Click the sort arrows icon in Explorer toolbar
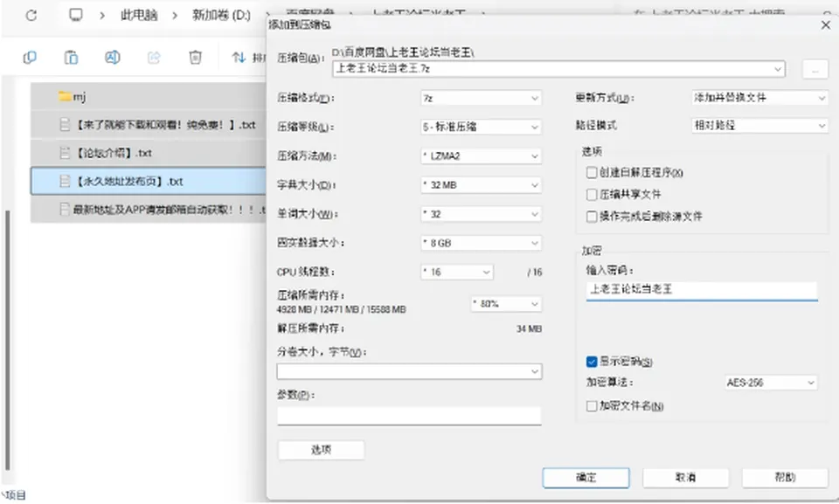The width and height of the screenshot is (839, 504). point(239,58)
